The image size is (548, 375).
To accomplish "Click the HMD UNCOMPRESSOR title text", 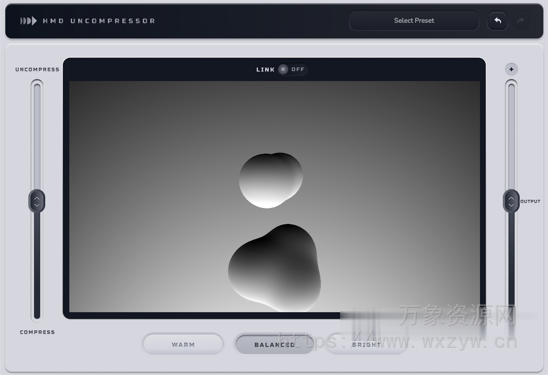I will (99, 21).
